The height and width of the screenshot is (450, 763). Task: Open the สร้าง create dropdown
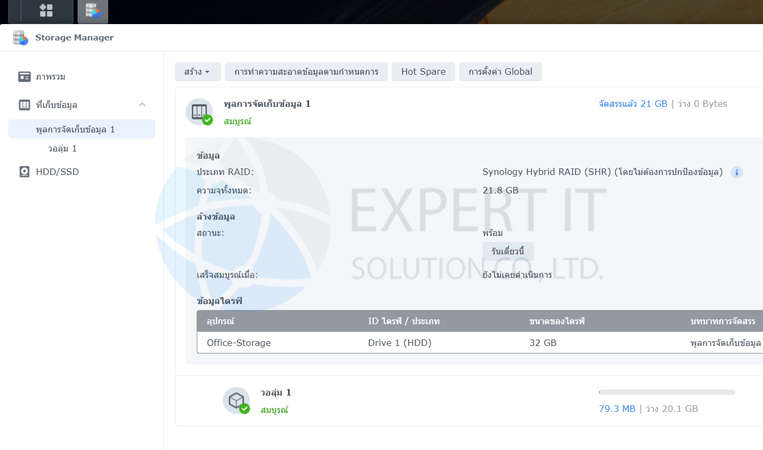198,72
